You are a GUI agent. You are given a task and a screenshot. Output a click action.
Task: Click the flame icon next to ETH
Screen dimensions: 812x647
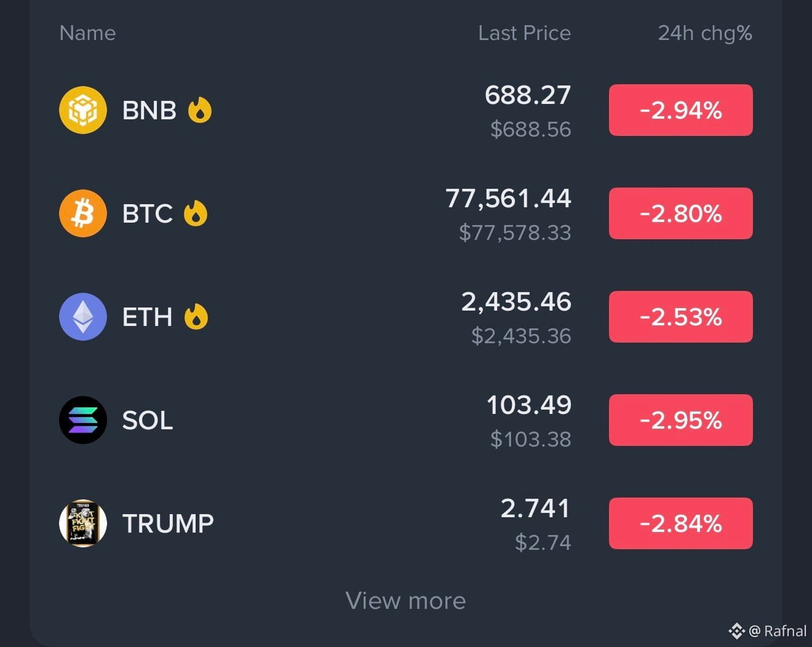[x=196, y=317]
